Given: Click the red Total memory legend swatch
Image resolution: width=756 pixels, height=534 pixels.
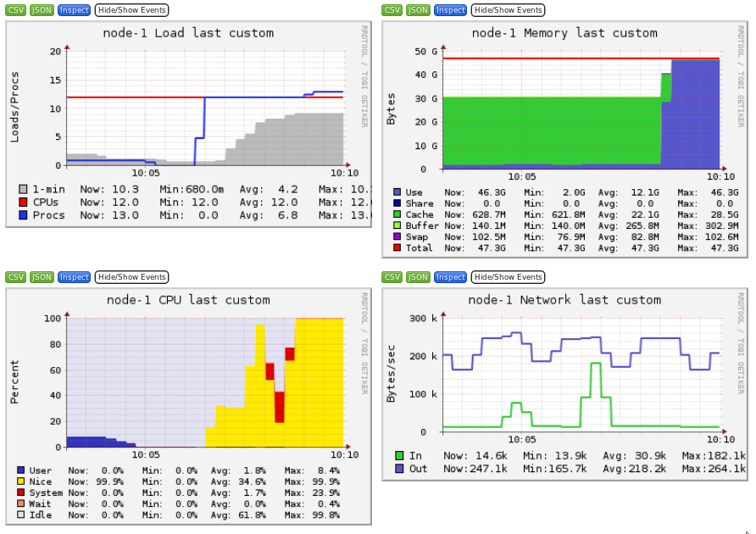Looking at the screenshot, I should [397, 248].
